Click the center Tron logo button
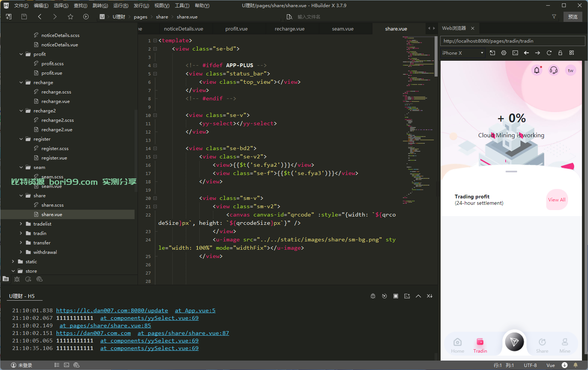Viewport: 588px width, 370px height. (514, 342)
